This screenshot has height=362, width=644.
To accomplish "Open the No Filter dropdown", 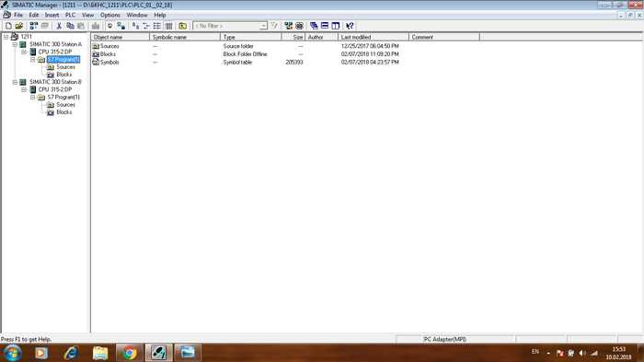I will 263,26.
